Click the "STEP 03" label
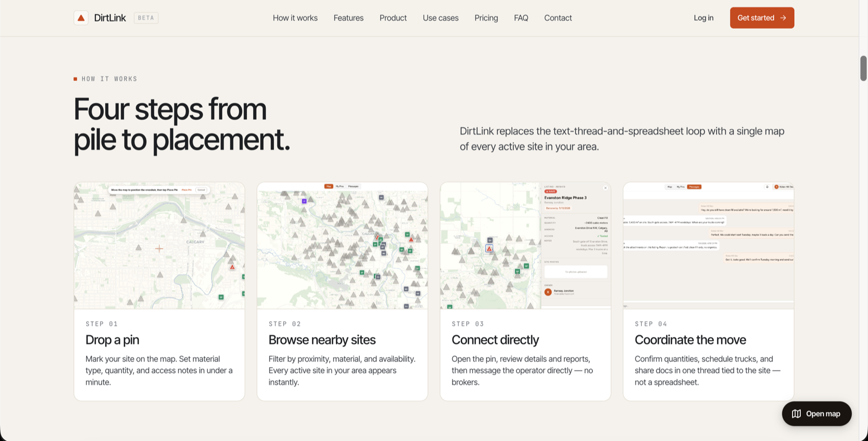Image resolution: width=868 pixels, height=441 pixels. coord(468,324)
